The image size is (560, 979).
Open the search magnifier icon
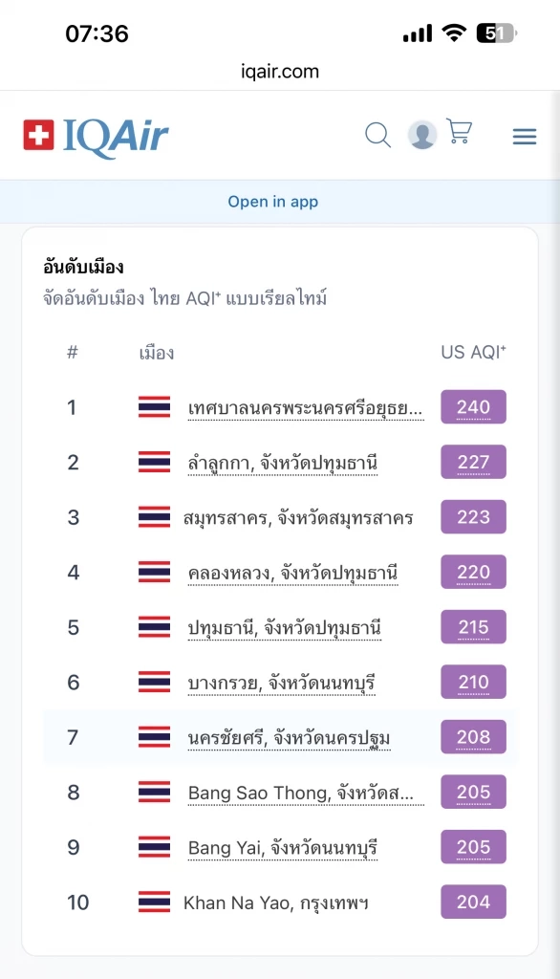pyautogui.click(x=377, y=135)
